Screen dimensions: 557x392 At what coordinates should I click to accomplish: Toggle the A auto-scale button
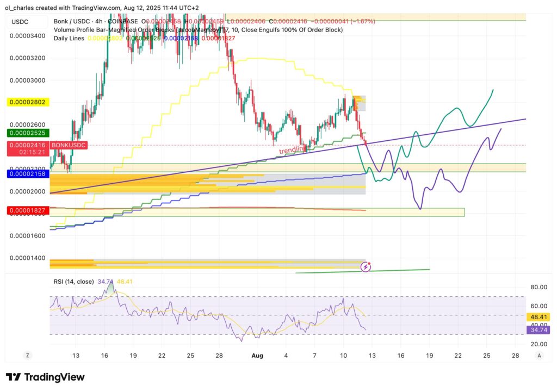click(x=539, y=355)
